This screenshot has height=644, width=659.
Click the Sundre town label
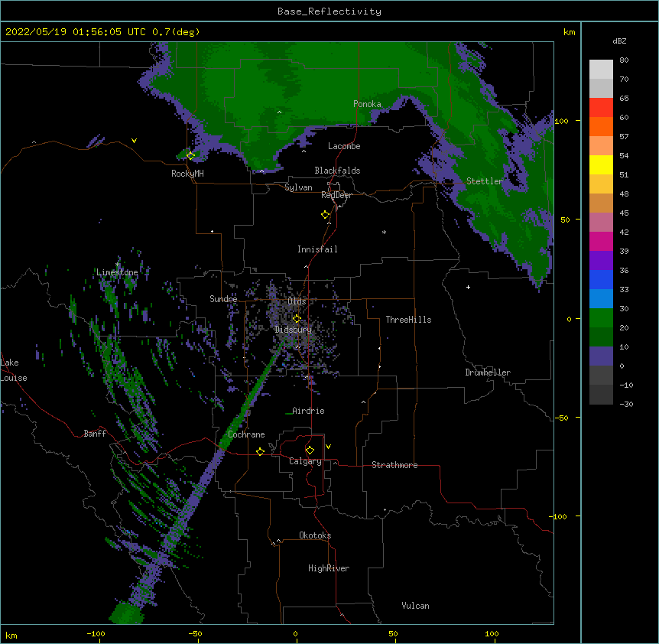tap(223, 299)
